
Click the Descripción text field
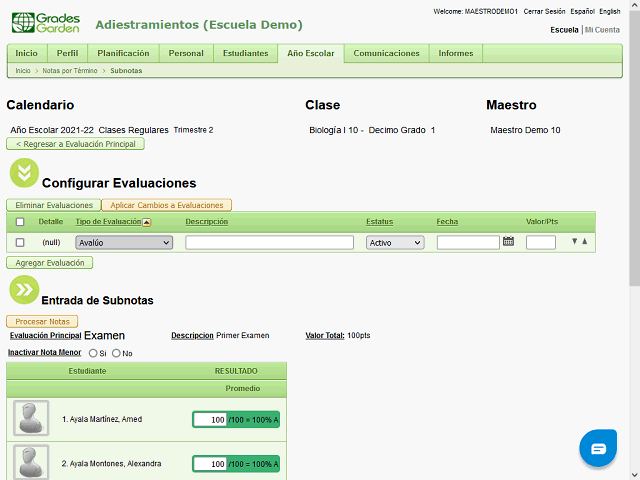tap(269, 242)
